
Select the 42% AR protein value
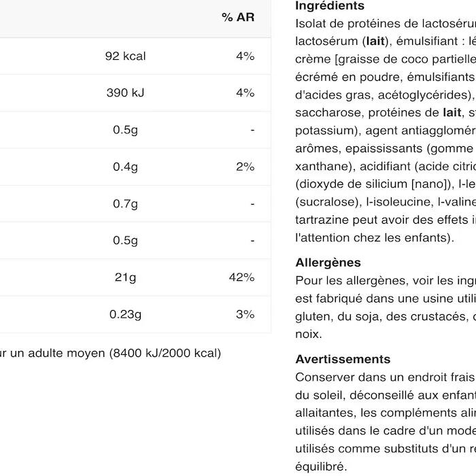[241, 277]
